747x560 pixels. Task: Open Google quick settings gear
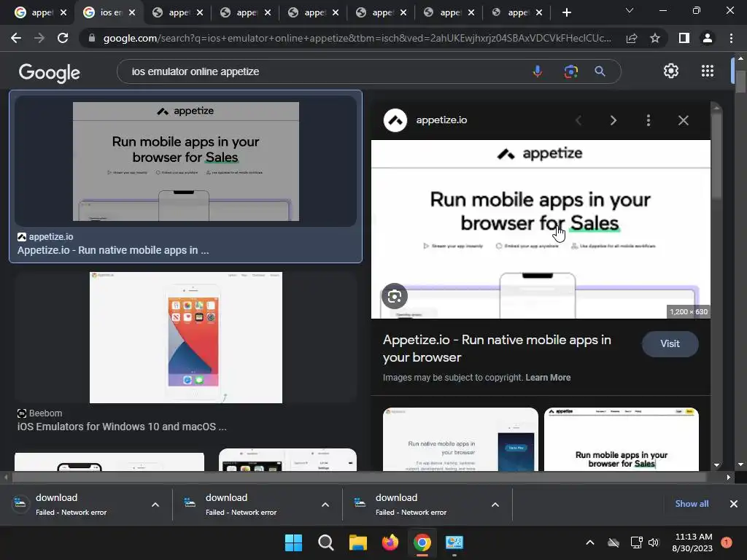tap(671, 71)
